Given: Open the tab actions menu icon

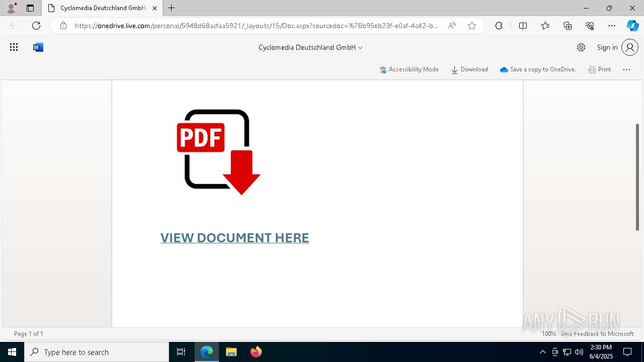Looking at the screenshot, I should coord(30,8).
